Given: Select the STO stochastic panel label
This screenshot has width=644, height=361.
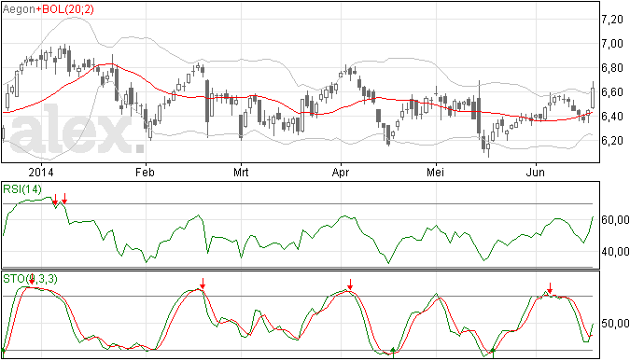Looking at the screenshot, I should (30, 279).
